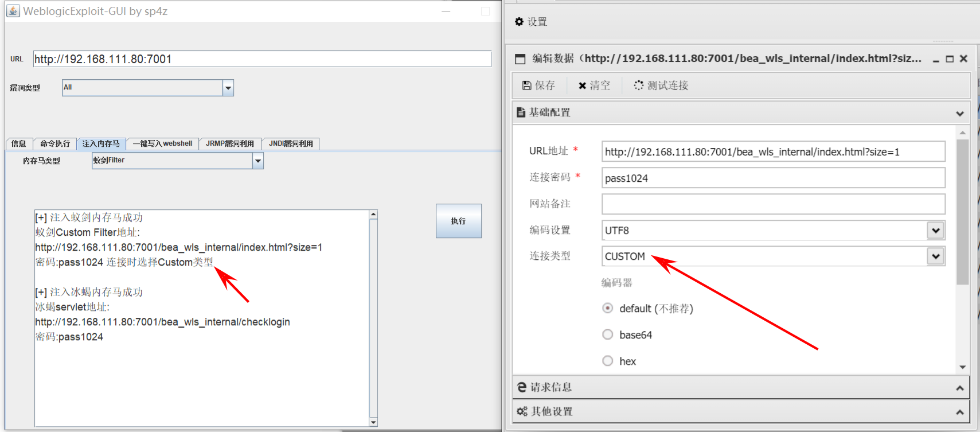This screenshot has width=980, height=432.
Task: Click the empty 网站备注 field
Action: click(773, 204)
